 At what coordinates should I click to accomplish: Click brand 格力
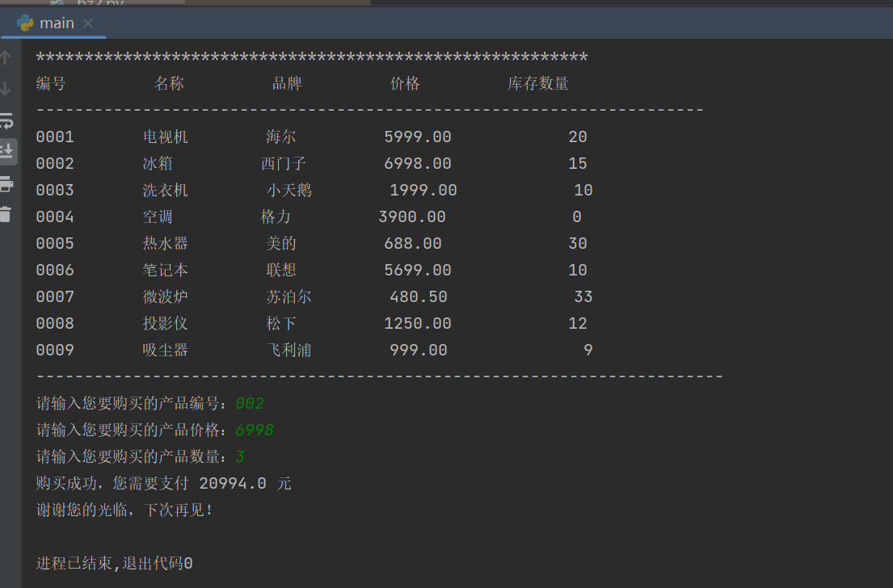(x=276, y=217)
